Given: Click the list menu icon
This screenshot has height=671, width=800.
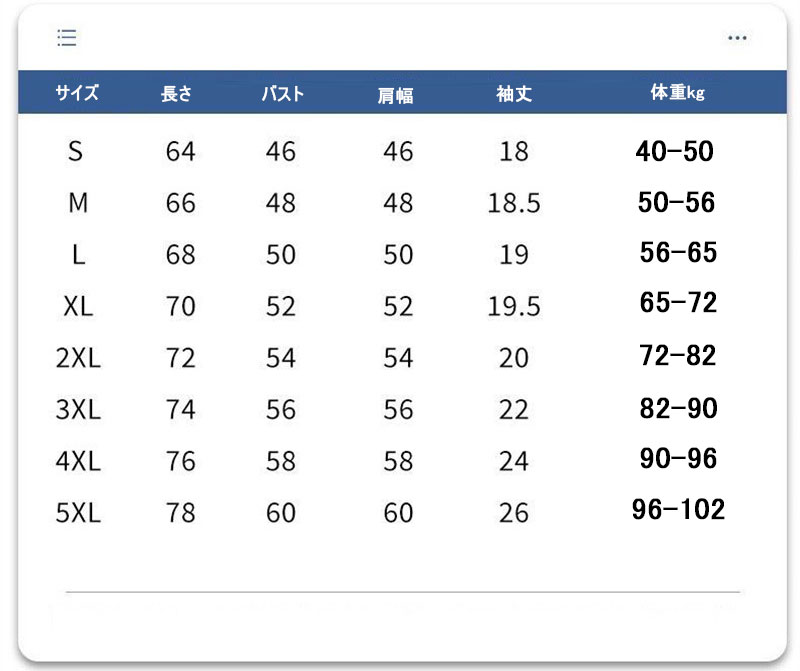Looking at the screenshot, I should [x=67, y=38].
